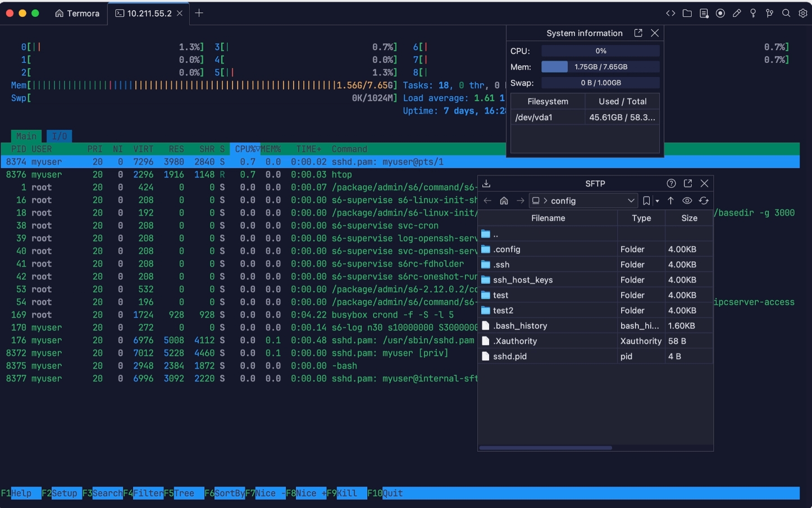Sort SFTP files by Filename header
Viewport: 812px width, 508px height.
[x=548, y=218]
